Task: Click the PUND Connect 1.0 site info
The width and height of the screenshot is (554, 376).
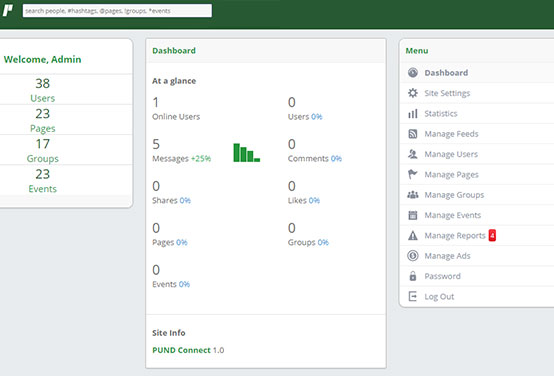Action: click(188, 350)
